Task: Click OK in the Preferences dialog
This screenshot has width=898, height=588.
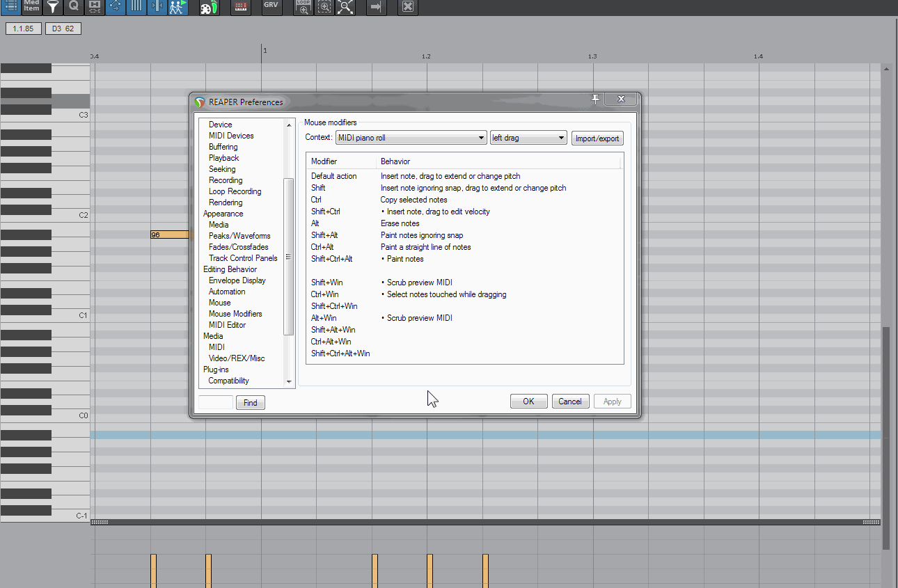Action: (529, 401)
